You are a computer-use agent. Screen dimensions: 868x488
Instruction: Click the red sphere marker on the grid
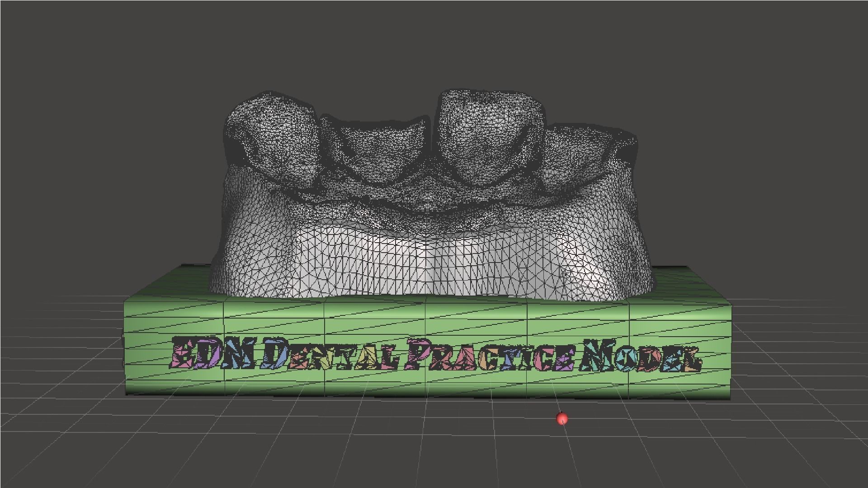pyautogui.click(x=561, y=418)
